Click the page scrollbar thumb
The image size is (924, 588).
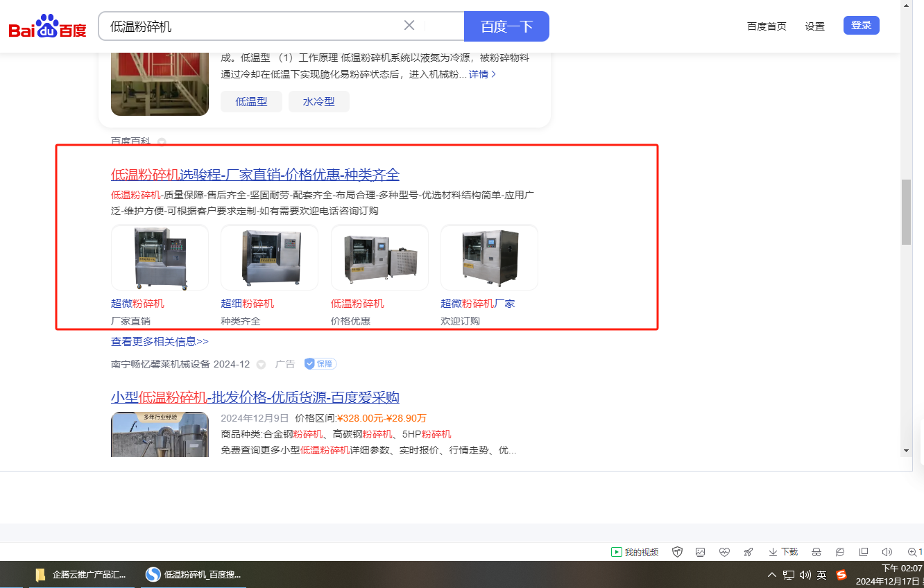pos(906,212)
